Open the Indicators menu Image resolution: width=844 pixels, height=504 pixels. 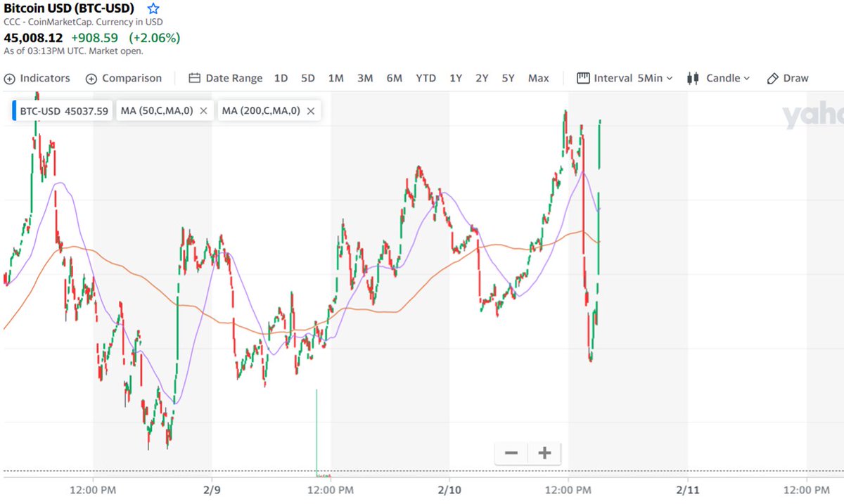point(37,78)
